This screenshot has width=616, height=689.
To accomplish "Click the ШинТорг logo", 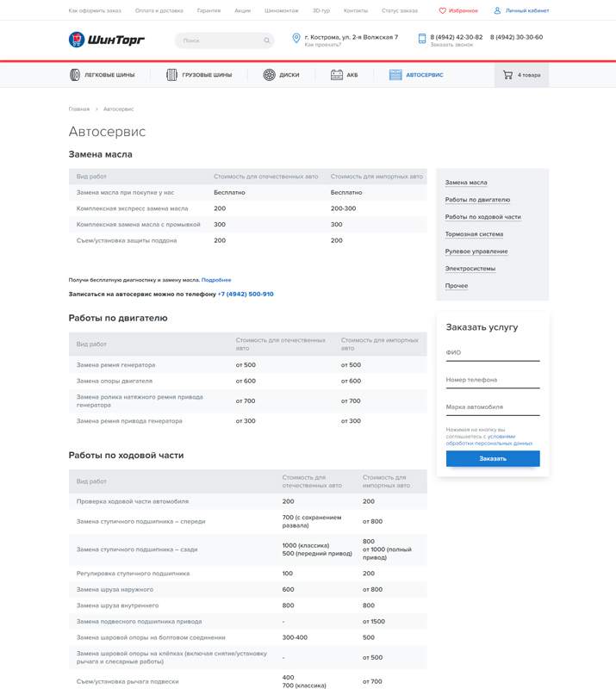I will (x=107, y=40).
